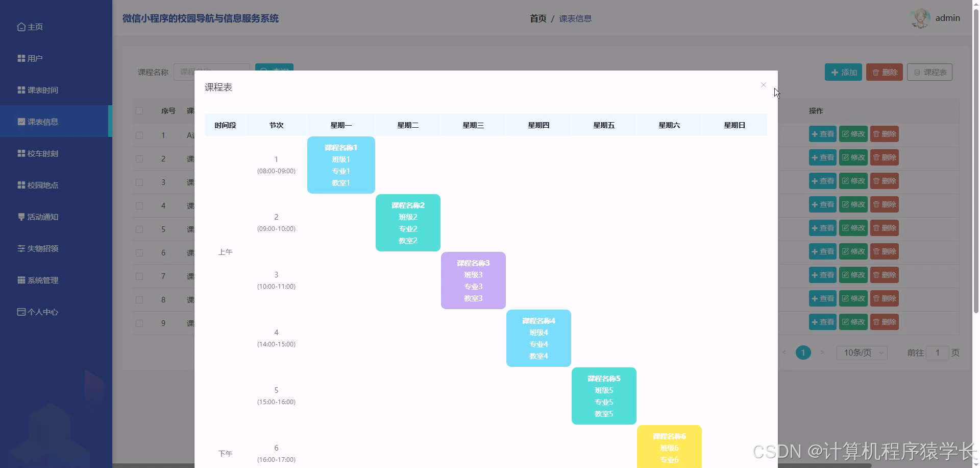The width and height of the screenshot is (980, 468).
Task: Click 首页 breadcrumb link
Action: (x=538, y=18)
